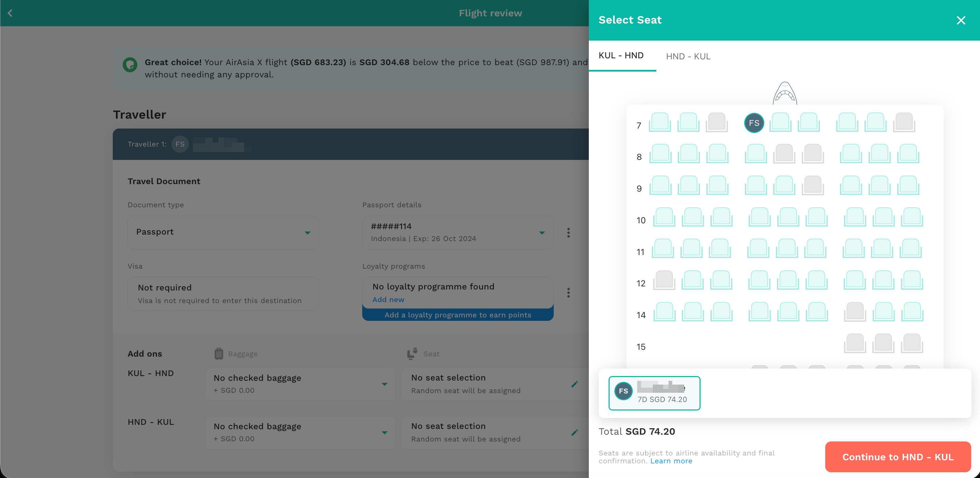Image resolution: width=980 pixels, height=478 pixels.
Task: Click the traveller card showing 7D SGD 74.20
Action: coord(654,393)
